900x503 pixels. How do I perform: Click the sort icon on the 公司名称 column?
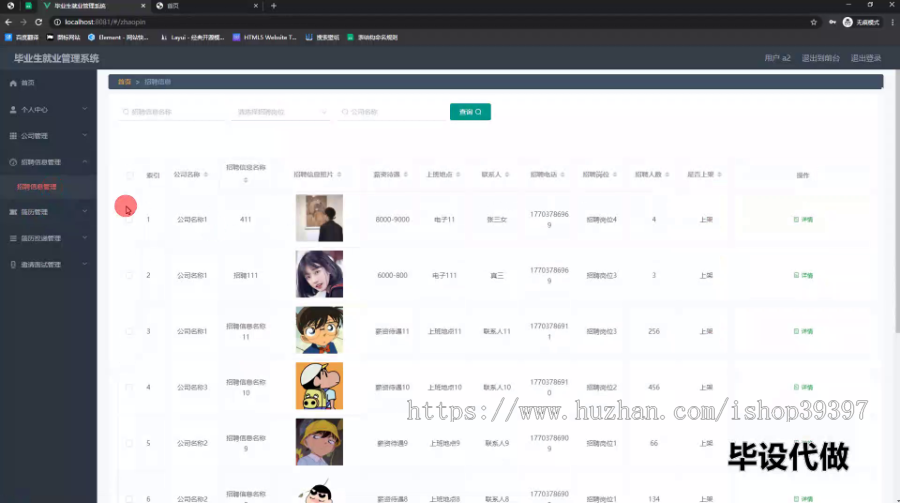[205, 175]
